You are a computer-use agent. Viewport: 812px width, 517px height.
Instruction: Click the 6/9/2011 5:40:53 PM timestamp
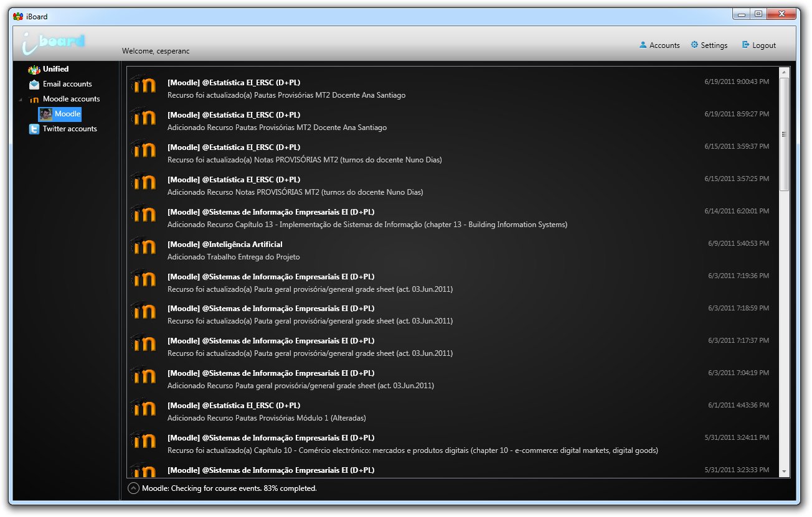point(739,243)
